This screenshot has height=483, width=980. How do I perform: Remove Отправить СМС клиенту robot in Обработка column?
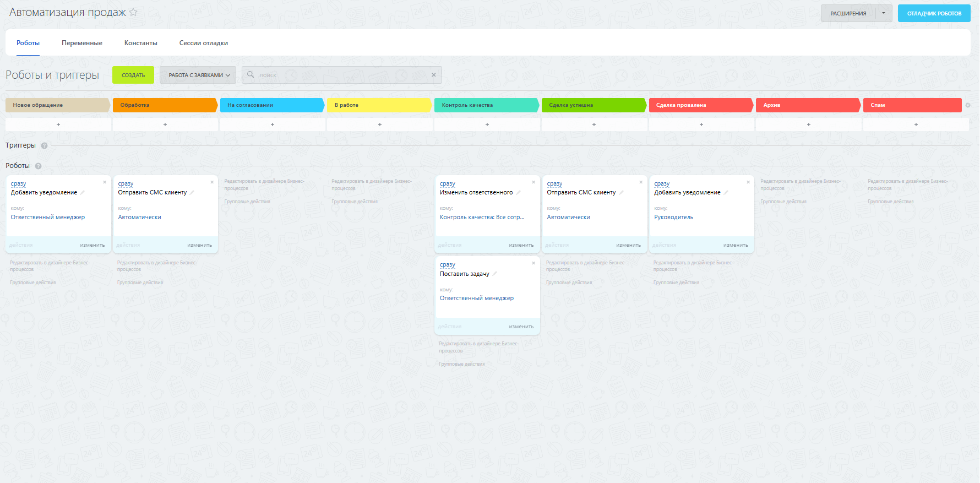[x=211, y=182]
